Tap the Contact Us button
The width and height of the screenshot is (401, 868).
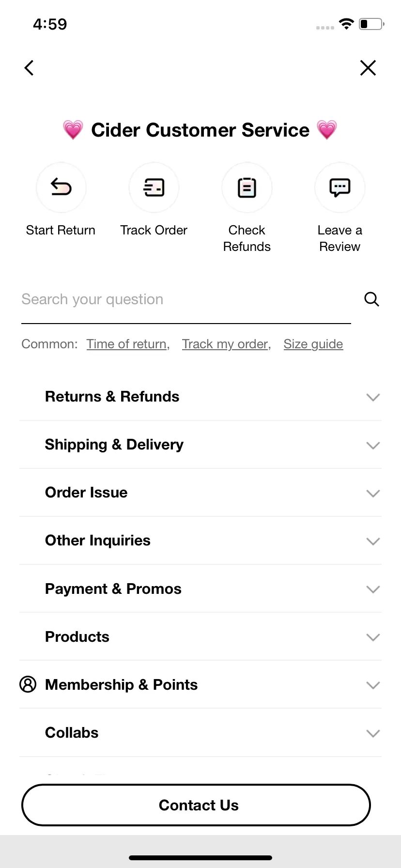click(196, 805)
